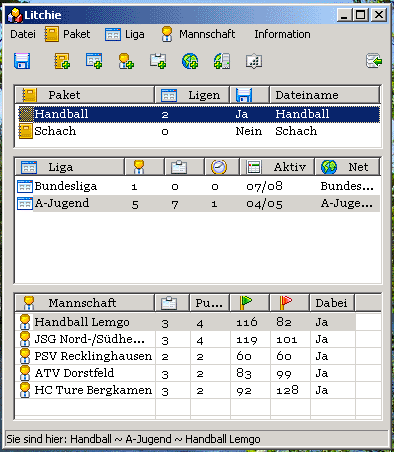This screenshot has height=452, width=394.
Task: Click the Pu... points column header
Action: [209, 303]
